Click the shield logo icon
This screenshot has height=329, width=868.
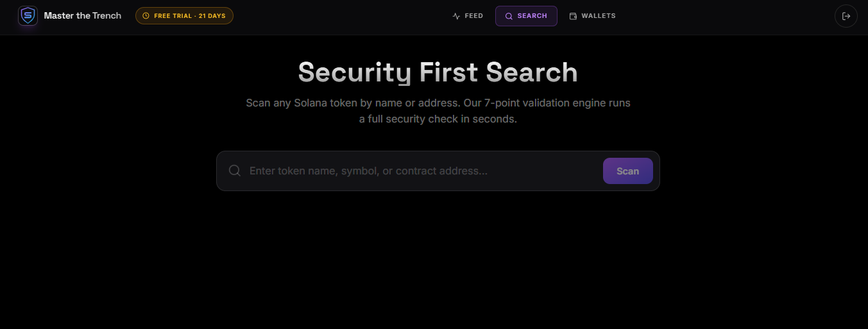click(28, 15)
